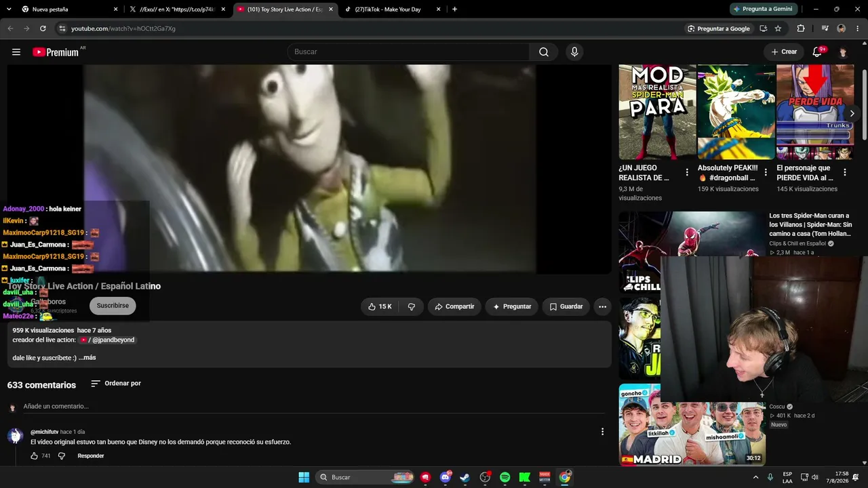Open 'Los tres Spider-Man curan a los Villanos' video
The width and height of the screenshot is (868, 488).
(x=810, y=224)
